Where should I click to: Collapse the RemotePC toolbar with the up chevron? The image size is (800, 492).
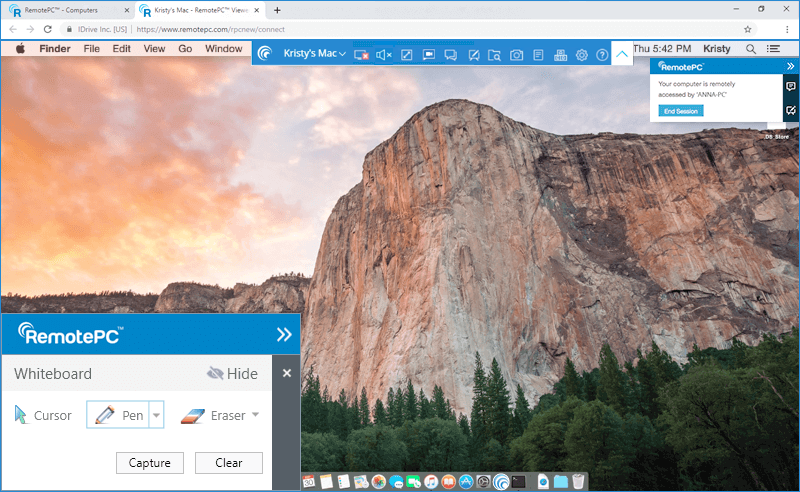(623, 54)
